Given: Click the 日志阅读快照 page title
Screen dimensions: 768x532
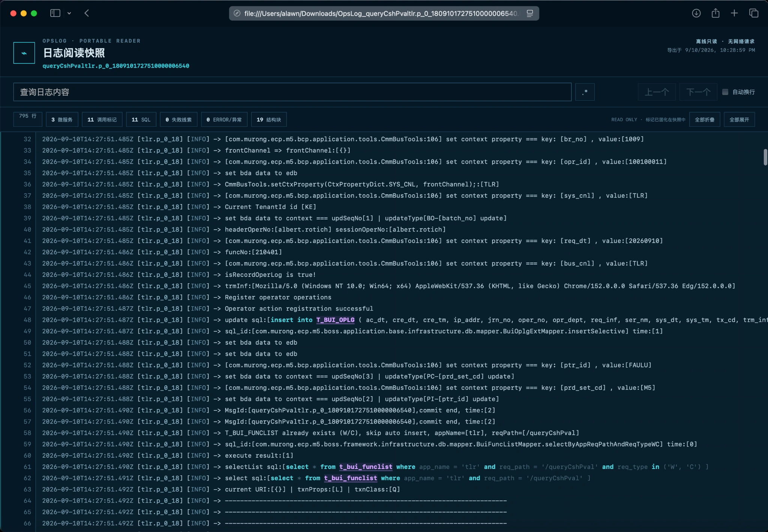Looking at the screenshot, I should [74, 53].
